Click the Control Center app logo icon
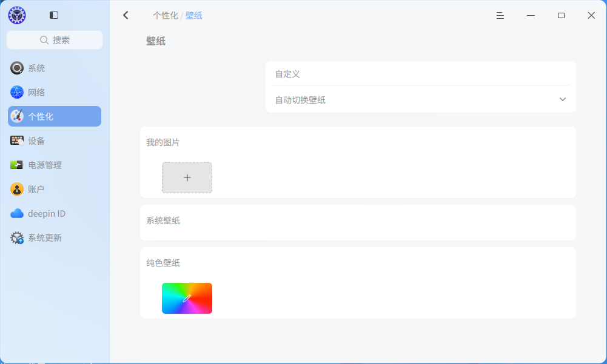Screen dimensions: 607x364 (x=16, y=15)
